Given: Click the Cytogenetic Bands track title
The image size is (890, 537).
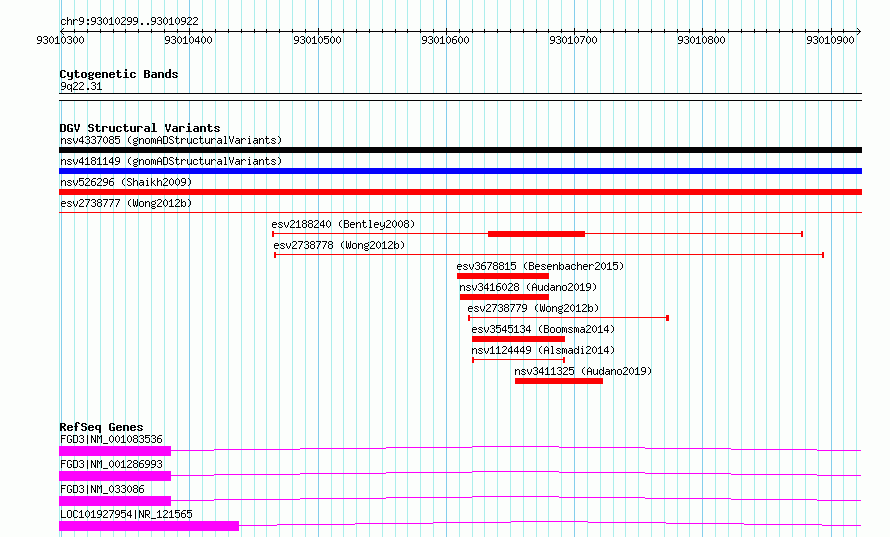Looking at the screenshot, I should (119, 74).
